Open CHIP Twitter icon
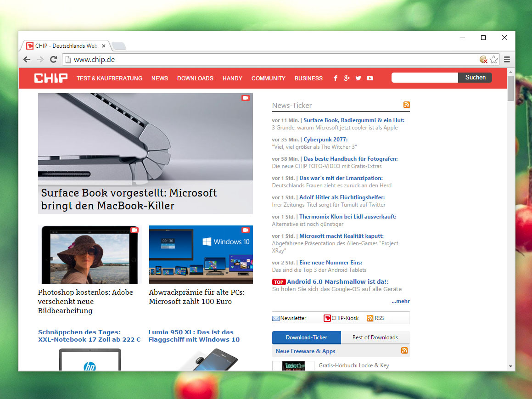 (x=358, y=78)
